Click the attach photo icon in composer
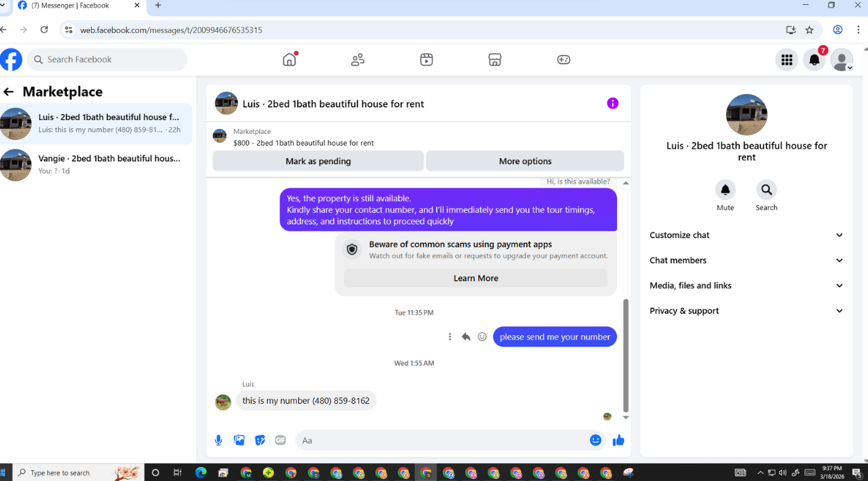Viewport: 868px width, 481px height. [x=239, y=440]
